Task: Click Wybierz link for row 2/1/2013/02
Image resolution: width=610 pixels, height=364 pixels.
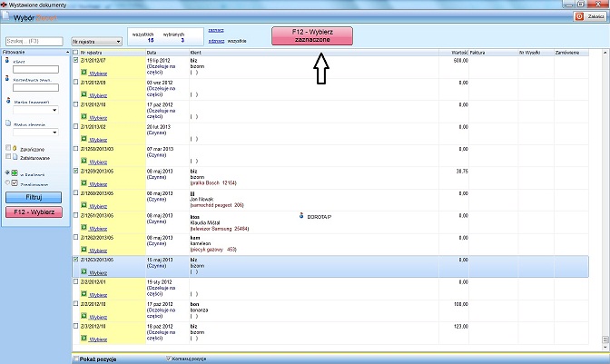Action: (98, 140)
